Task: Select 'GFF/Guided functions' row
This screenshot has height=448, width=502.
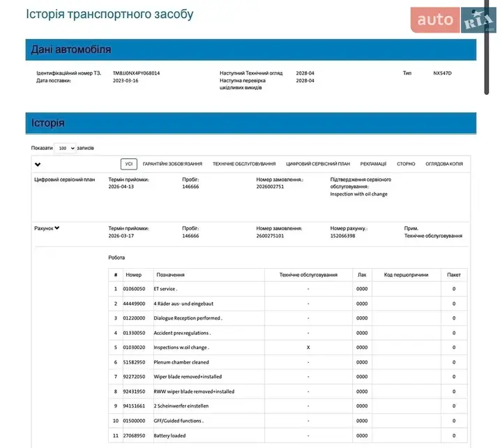Action: click(x=288, y=421)
